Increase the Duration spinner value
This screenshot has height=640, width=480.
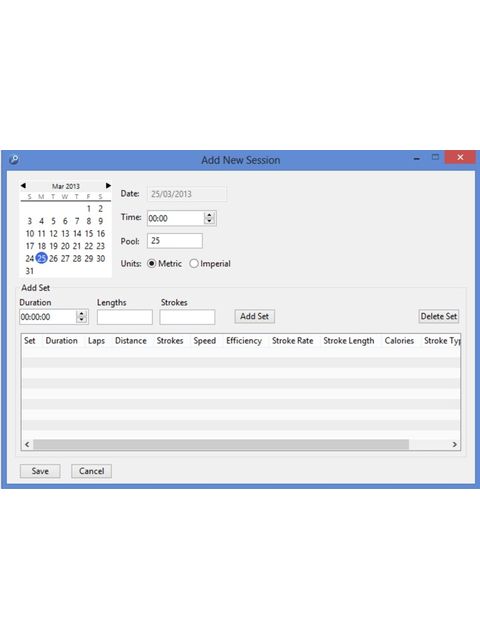(x=82, y=314)
